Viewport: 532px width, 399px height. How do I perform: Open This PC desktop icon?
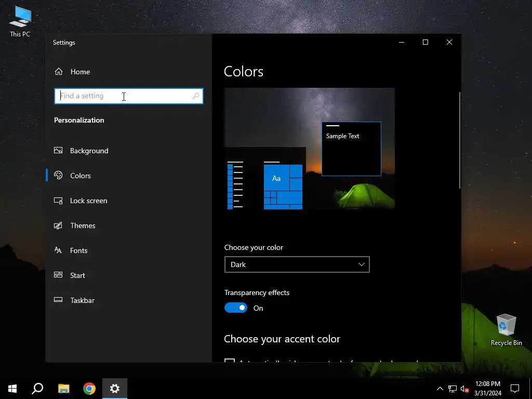pyautogui.click(x=20, y=21)
